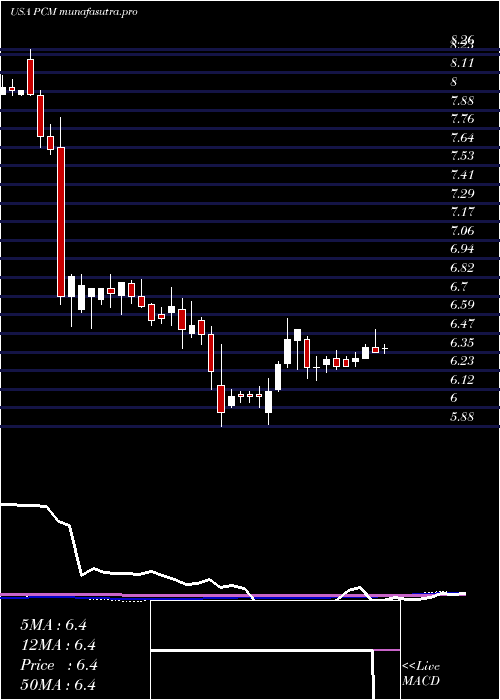Click the 7.53 price axis label
Image resolution: width=500 pixels, height=700 pixels.
[x=462, y=156]
